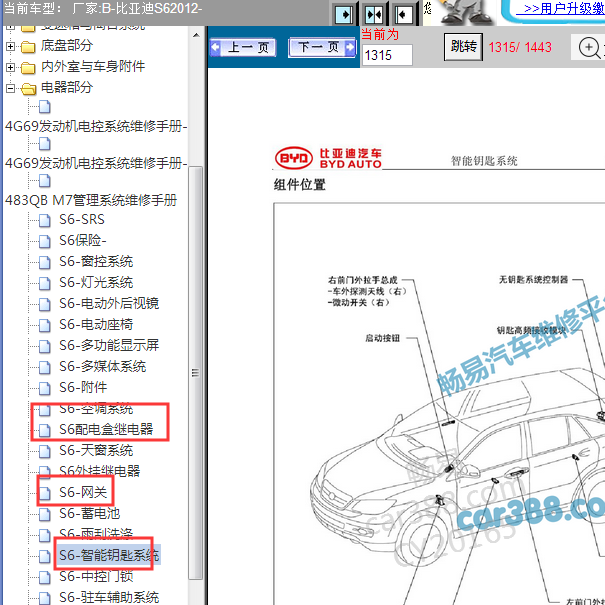The width and height of the screenshot is (605, 605).
Task: Click the page icon beside S6-附件
Action: [x=45, y=388]
